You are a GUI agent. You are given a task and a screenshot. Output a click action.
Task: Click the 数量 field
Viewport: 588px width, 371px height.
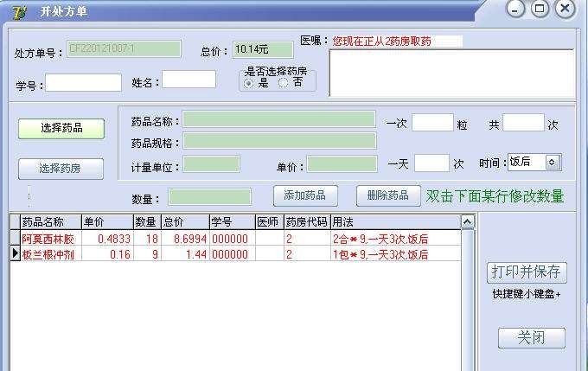click(x=209, y=196)
